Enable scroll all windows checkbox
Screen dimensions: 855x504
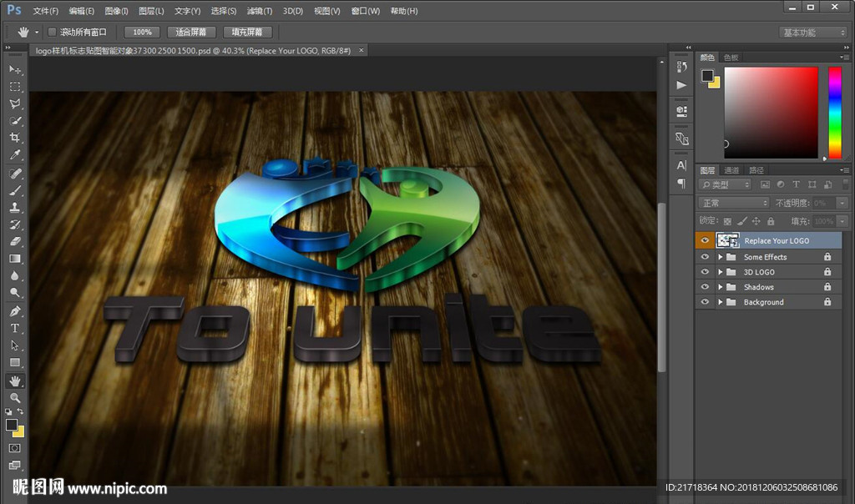pos(52,33)
